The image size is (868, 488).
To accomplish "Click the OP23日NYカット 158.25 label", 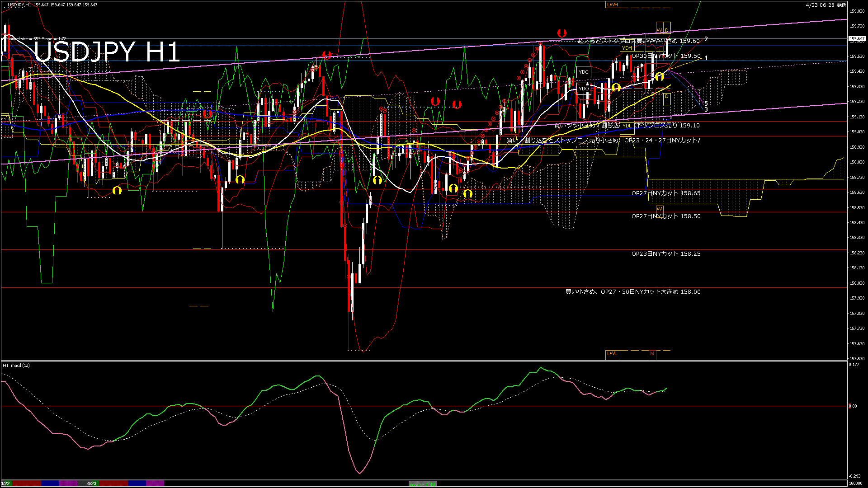I will 666,254.
